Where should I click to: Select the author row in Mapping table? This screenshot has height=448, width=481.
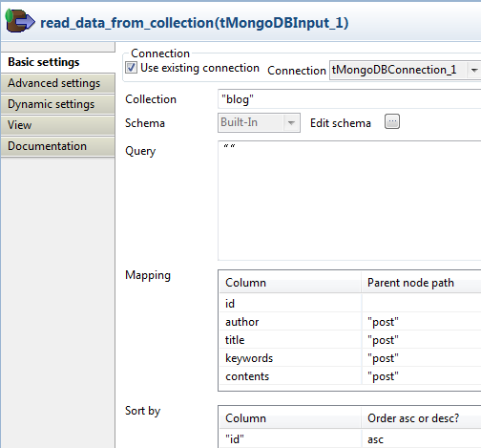click(350, 322)
